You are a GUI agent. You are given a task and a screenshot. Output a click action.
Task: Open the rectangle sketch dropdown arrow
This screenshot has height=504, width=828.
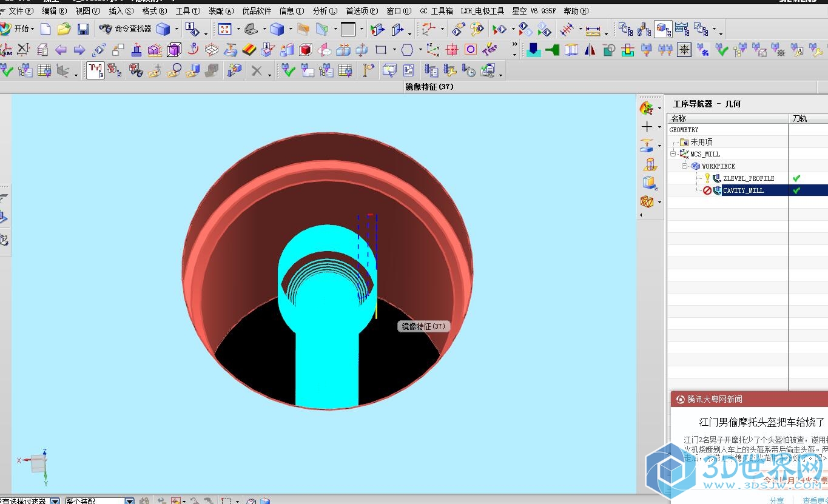394,50
